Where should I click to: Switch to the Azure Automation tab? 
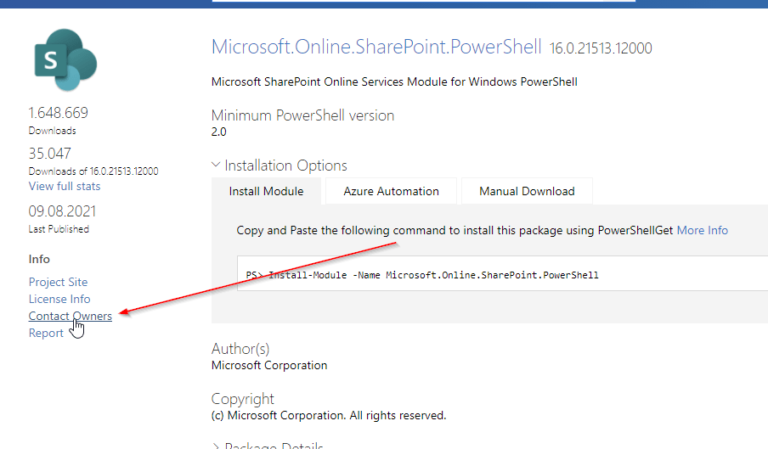click(391, 191)
